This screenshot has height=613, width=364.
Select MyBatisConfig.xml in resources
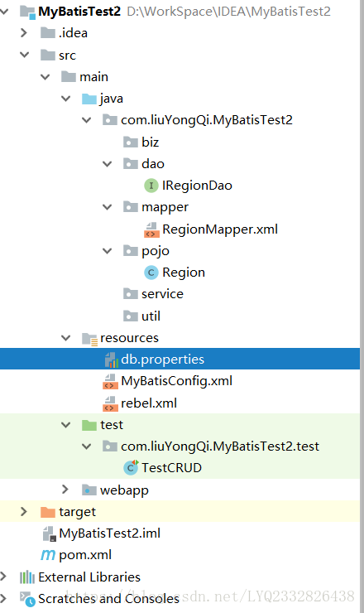[x=176, y=381]
